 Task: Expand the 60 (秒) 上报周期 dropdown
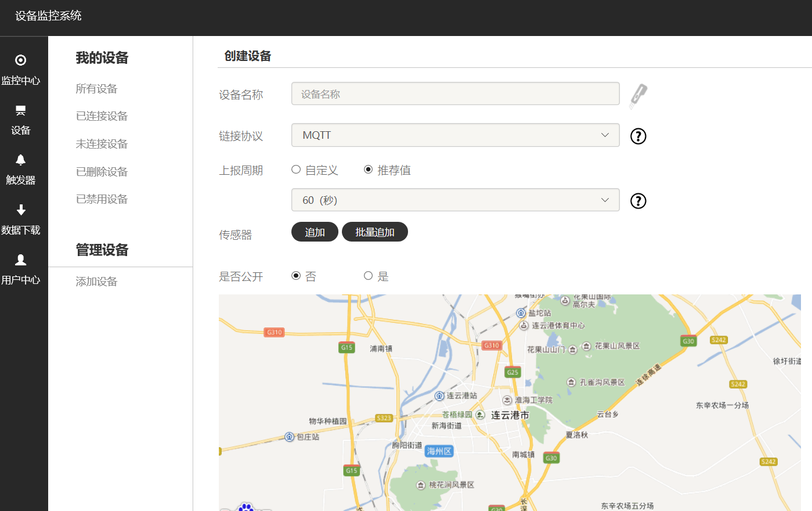click(x=455, y=200)
